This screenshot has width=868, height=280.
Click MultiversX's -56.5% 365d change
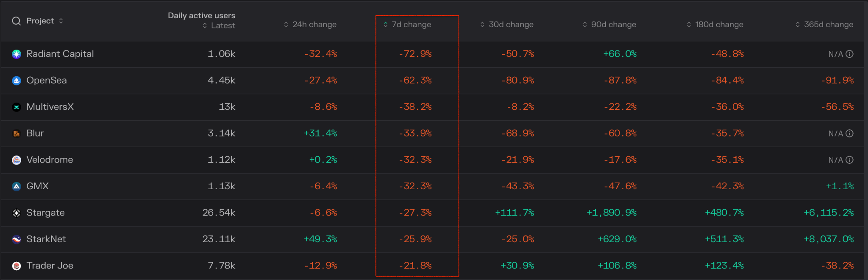pyautogui.click(x=837, y=106)
